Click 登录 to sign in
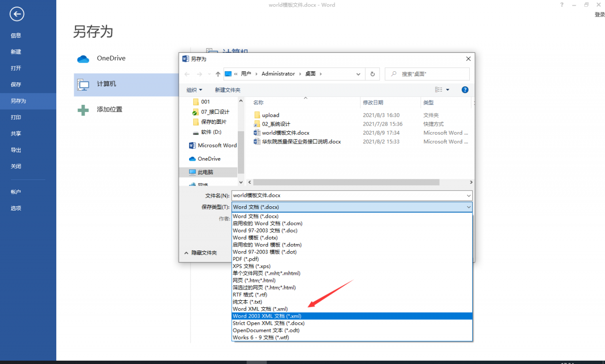605x364 pixels. coord(599,15)
